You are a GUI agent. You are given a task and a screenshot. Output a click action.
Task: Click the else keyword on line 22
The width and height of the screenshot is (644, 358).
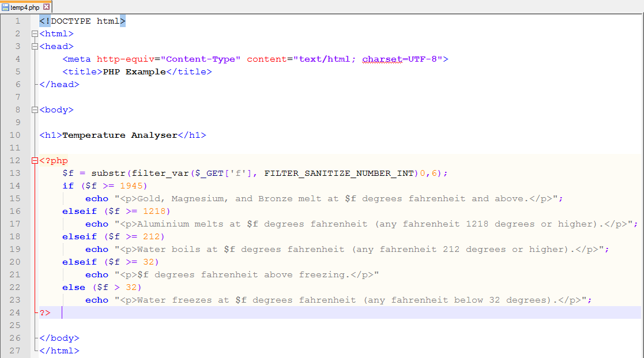(74, 288)
